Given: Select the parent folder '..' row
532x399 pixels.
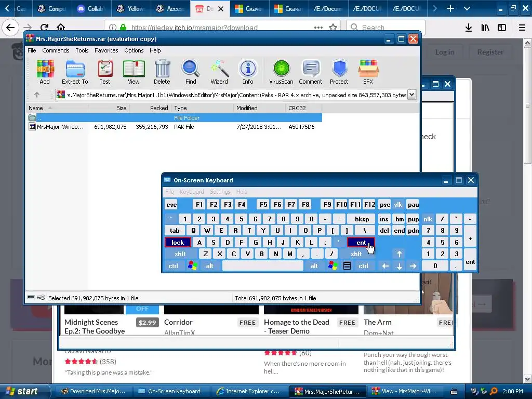Looking at the screenshot, I should pos(174,118).
